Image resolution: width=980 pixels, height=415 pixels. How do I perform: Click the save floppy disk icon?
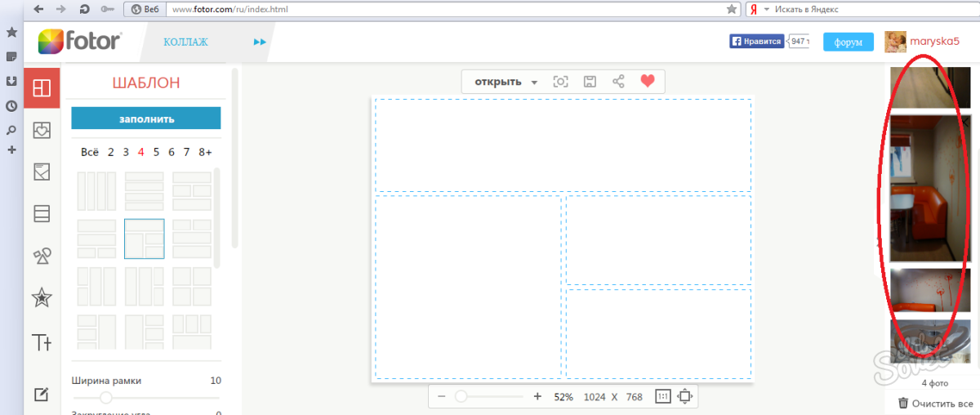590,82
